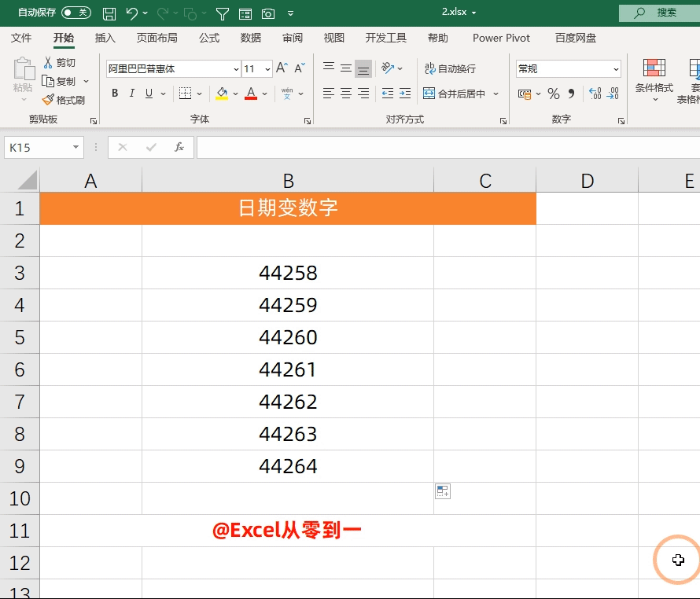Viewport: 700px width, 599px height.
Task: Open Name Box K15 dropdown arrow
Action: tap(76, 147)
